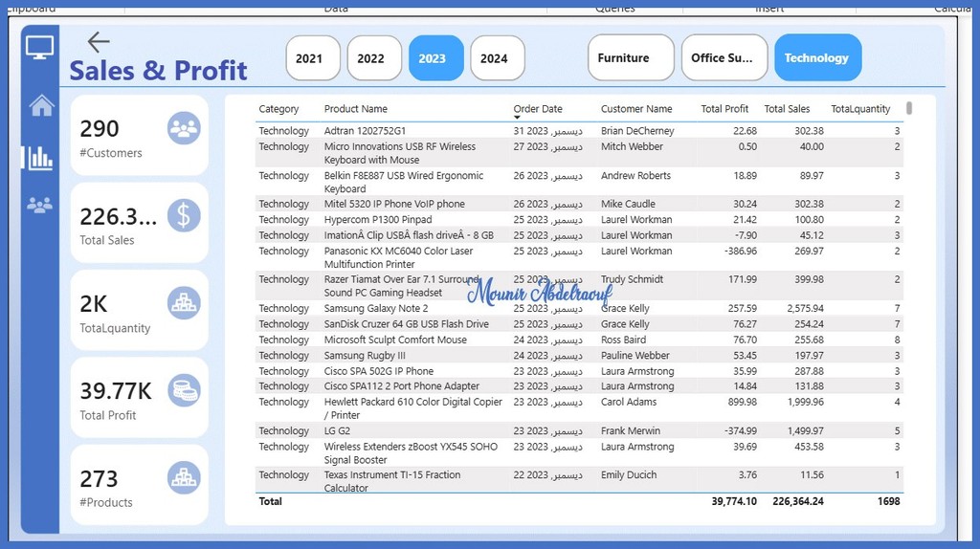Click the Belkin F8E887 keyboard product cell
Image resolution: width=980 pixels, height=549 pixels.
pos(403,182)
